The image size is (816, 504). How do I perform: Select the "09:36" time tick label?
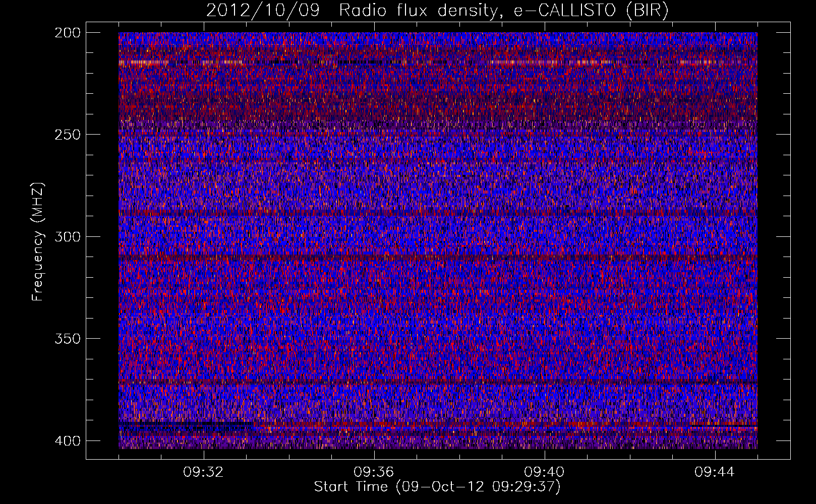[x=374, y=472]
